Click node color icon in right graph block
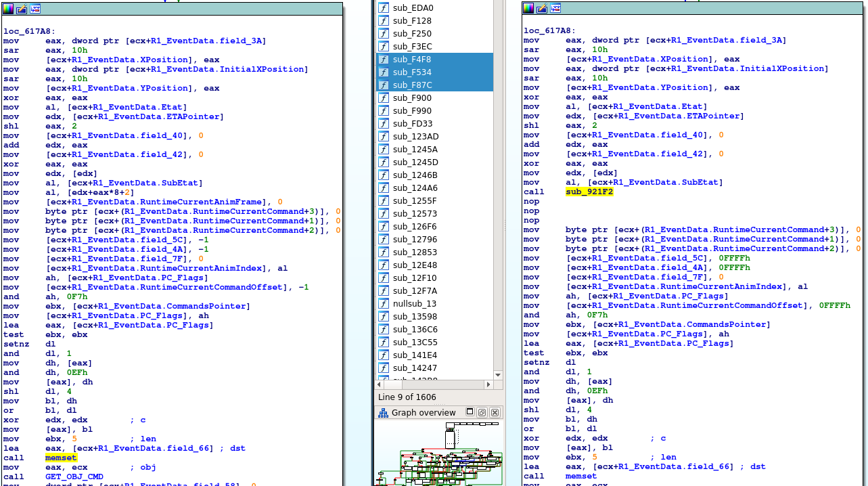This screenshot has width=868, height=486. pos(529,9)
